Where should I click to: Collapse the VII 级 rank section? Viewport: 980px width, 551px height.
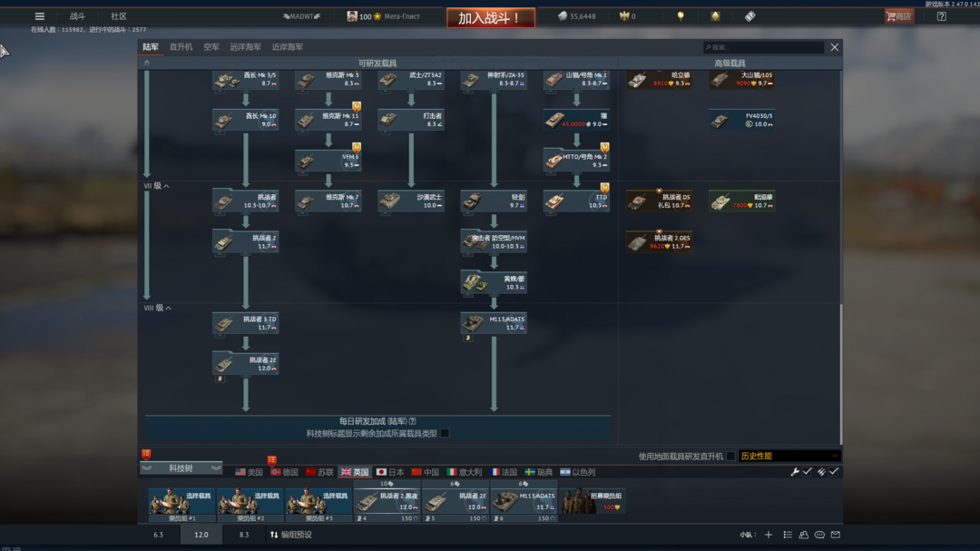157,186
